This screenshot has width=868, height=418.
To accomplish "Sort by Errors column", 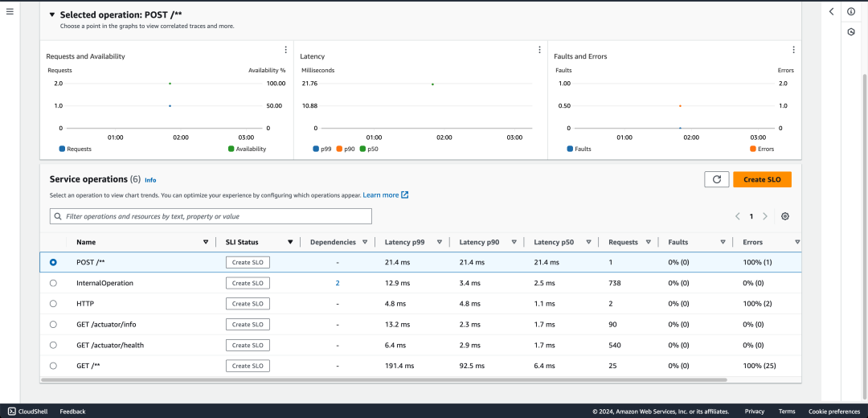I will (797, 242).
